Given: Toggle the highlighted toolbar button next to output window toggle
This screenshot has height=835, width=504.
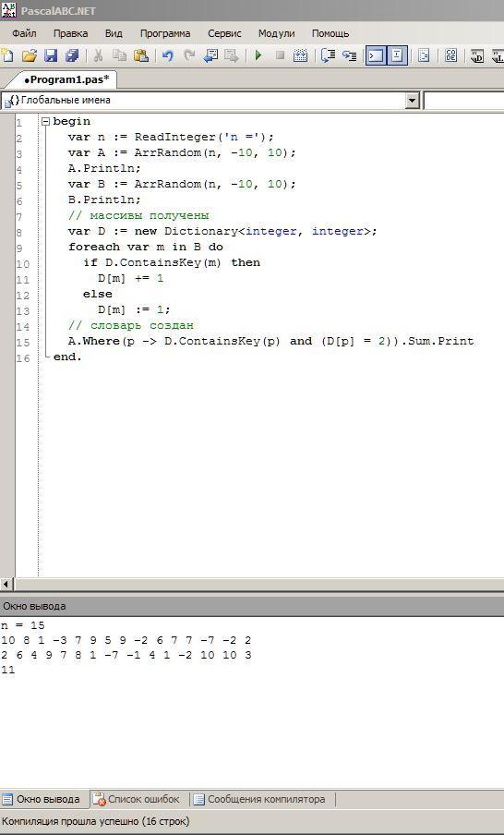Looking at the screenshot, I should 398,55.
